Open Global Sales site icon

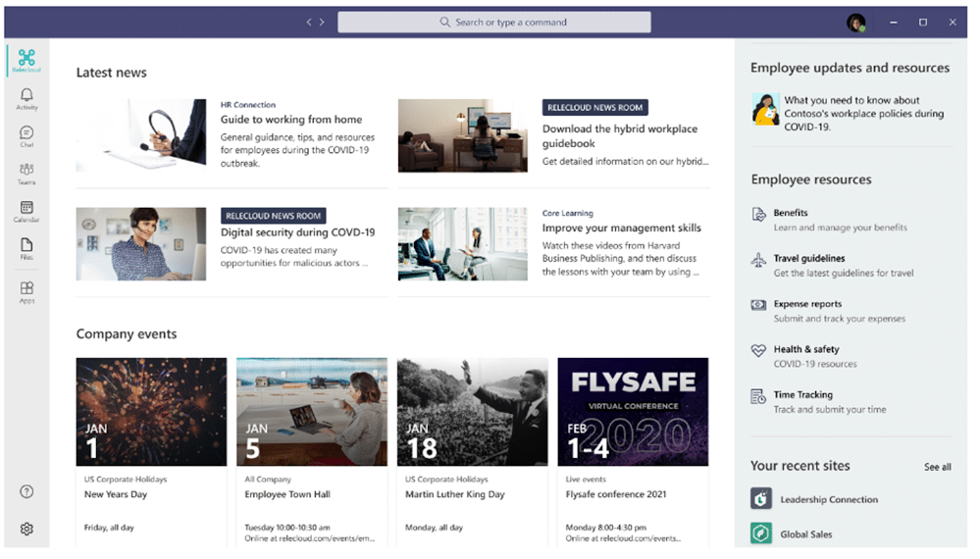coord(760,534)
